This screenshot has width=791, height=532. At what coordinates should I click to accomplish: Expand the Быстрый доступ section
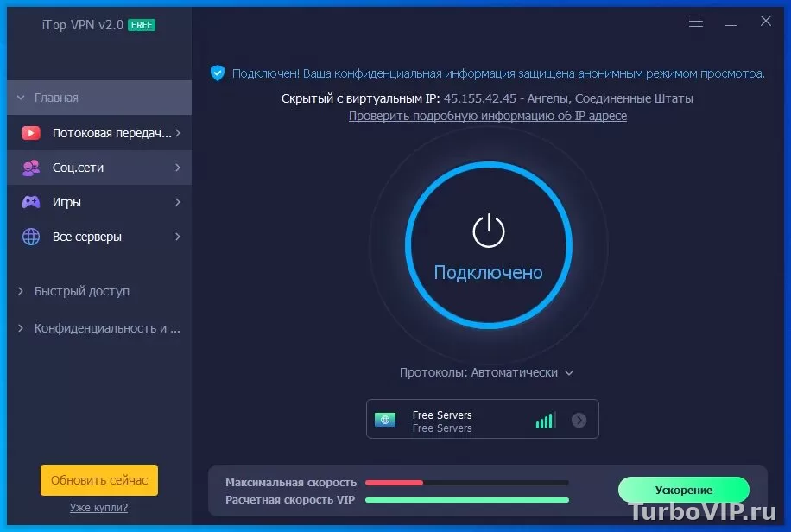[21, 291]
